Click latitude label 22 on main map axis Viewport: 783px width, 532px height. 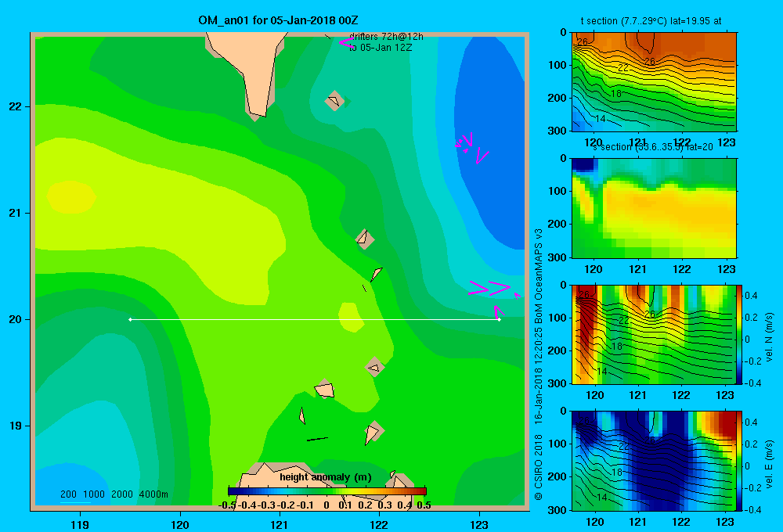[16, 107]
